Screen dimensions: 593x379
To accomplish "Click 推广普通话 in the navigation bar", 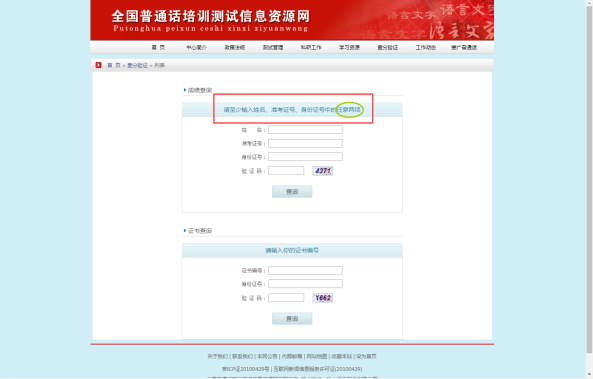I will pyautogui.click(x=464, y=47).
